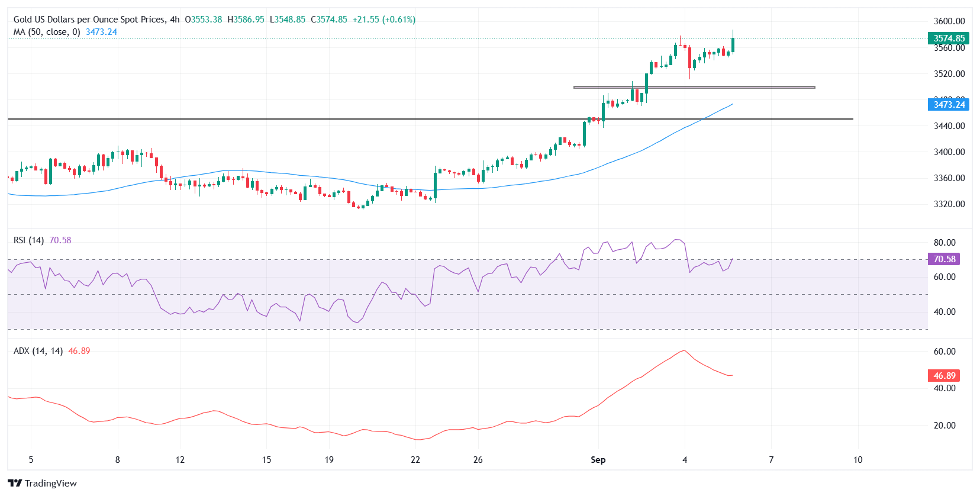Screen dimensions: 980x496
Task: Select the MA (50, close, 0) indicator label
Action: pyautogui.click(x=47, y=32)
